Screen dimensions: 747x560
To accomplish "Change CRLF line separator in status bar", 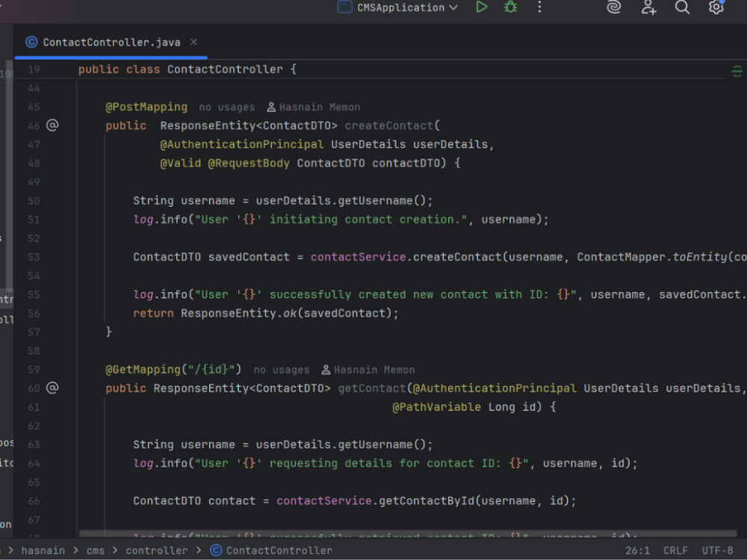I will click(x=675, y=550).
